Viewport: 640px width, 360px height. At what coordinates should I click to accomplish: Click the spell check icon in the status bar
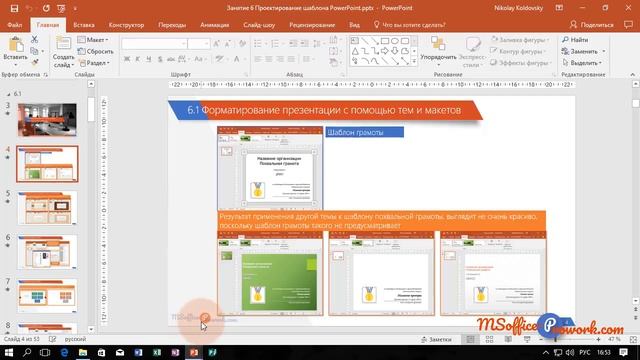pyautogui.click(x=52, y=339)
